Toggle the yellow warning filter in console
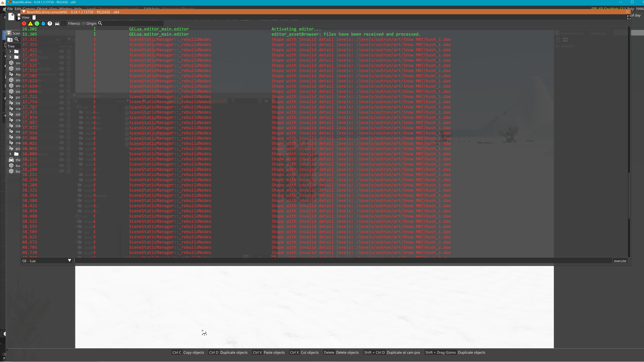Viewport: 644px width, 362px height. [x=31, y=23]
